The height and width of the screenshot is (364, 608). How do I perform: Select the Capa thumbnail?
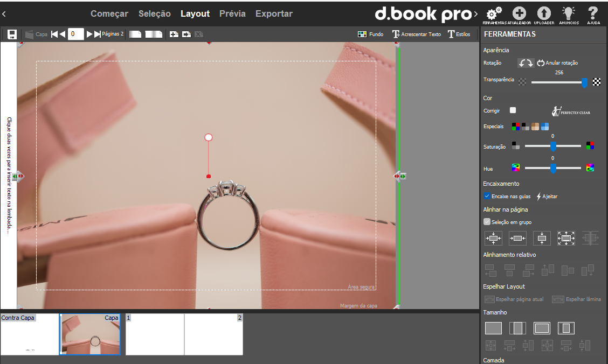90,334
